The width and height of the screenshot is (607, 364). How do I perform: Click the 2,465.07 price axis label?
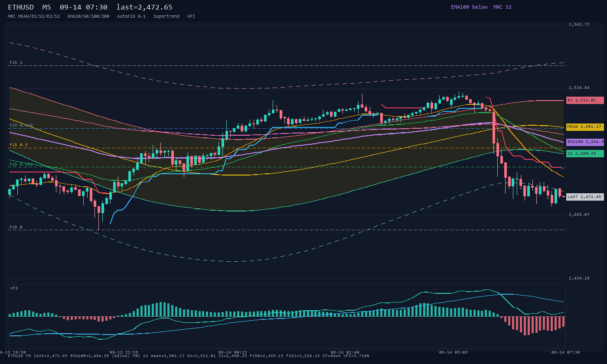(579, 214)
